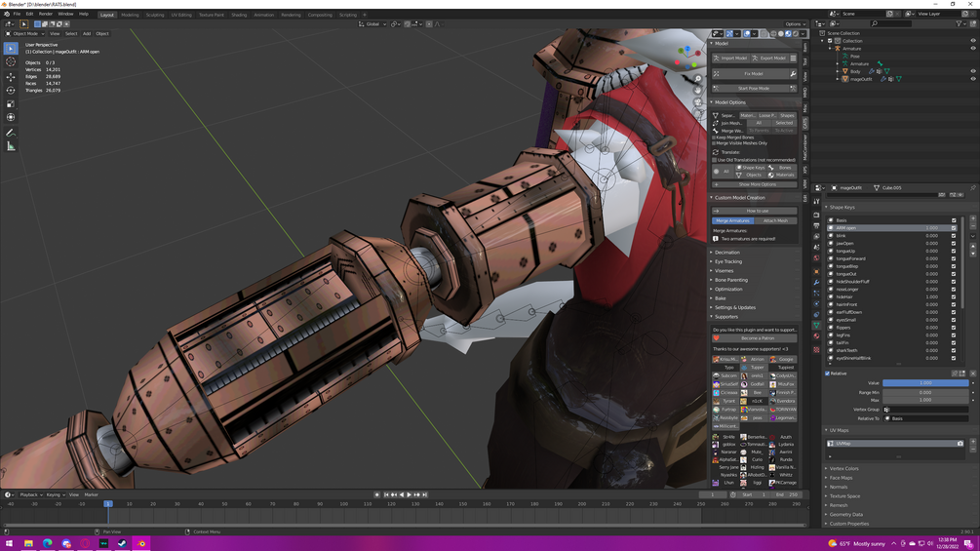Open Steam from the Windows taskbar
The width and height of the screenshot is (980, 551).
tap(122, 543)
